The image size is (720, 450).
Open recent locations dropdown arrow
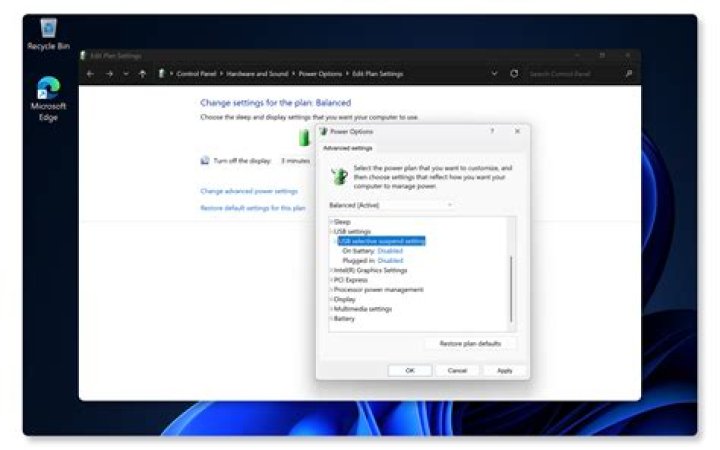tap(126, 74)
